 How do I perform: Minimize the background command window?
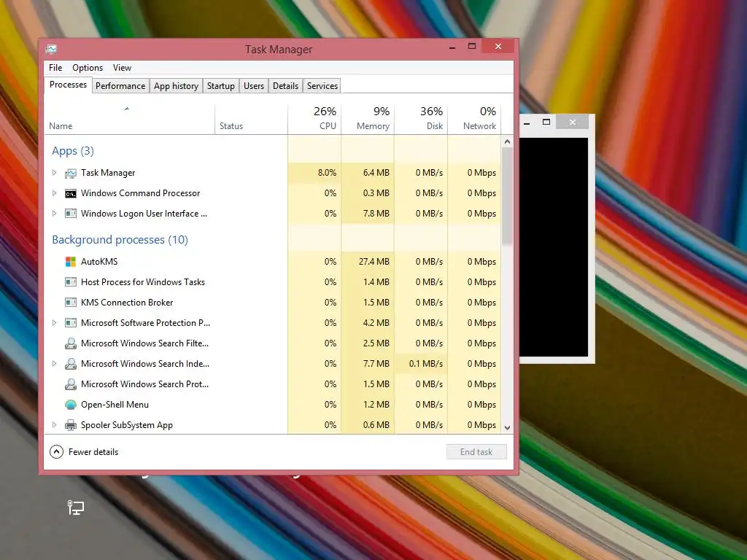tap(527, 122)
